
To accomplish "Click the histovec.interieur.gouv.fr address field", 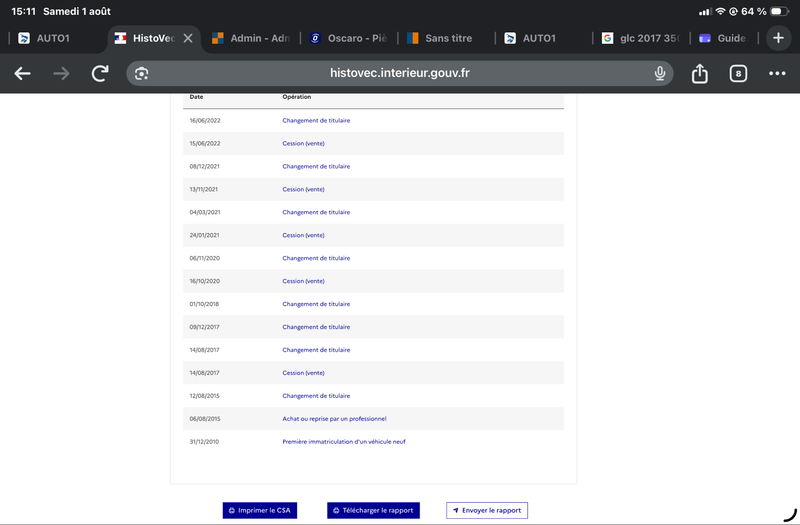I will coord(399,73).
